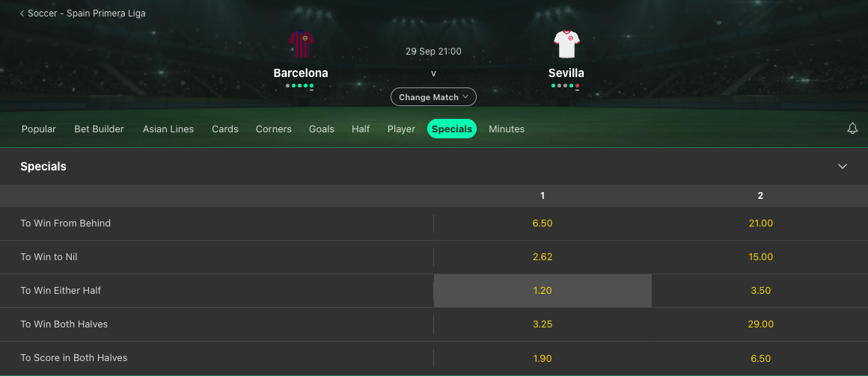Select Barcelona To Win From Behind 6.50

coord(542,224)
